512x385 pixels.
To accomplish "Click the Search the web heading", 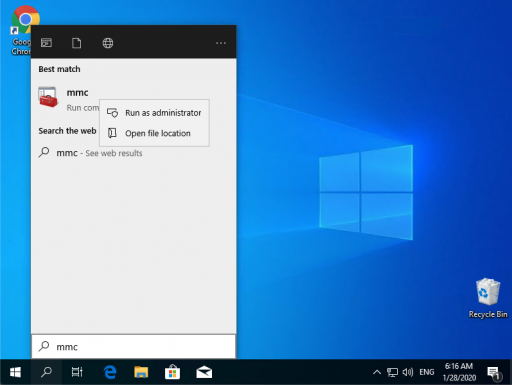I will [x=67, y=131].
